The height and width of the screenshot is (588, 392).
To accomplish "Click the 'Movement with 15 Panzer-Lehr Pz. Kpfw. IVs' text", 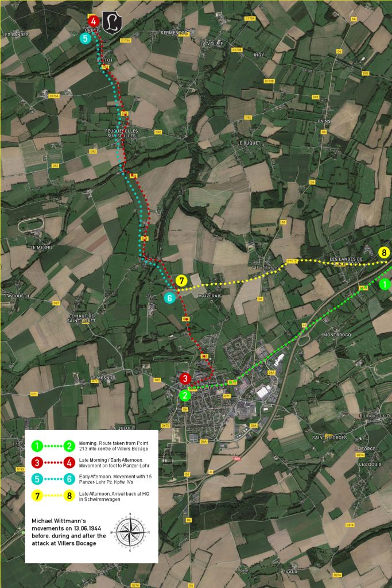I will 115,479.
